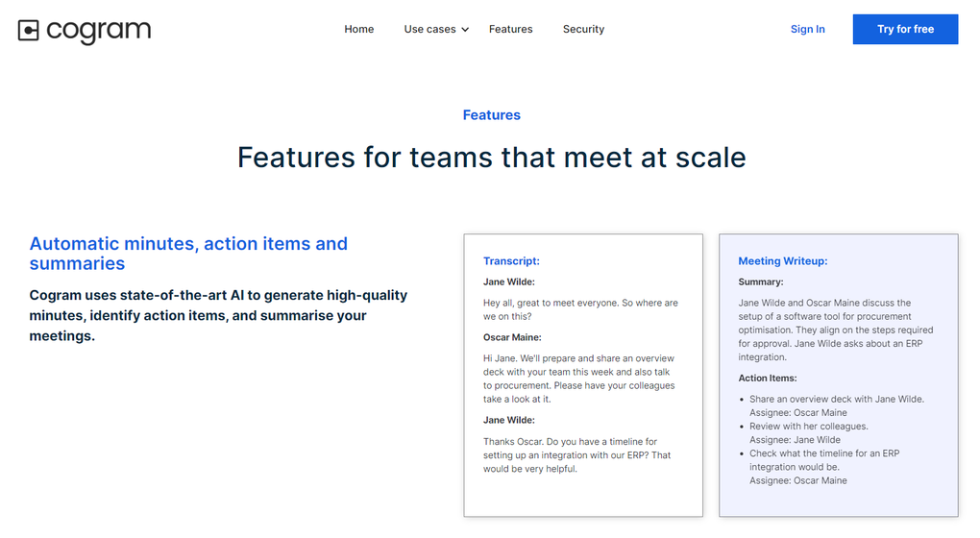Click the Cogram square logo icon
This screenshot has width=980, height=538.
tap(28, 31)
